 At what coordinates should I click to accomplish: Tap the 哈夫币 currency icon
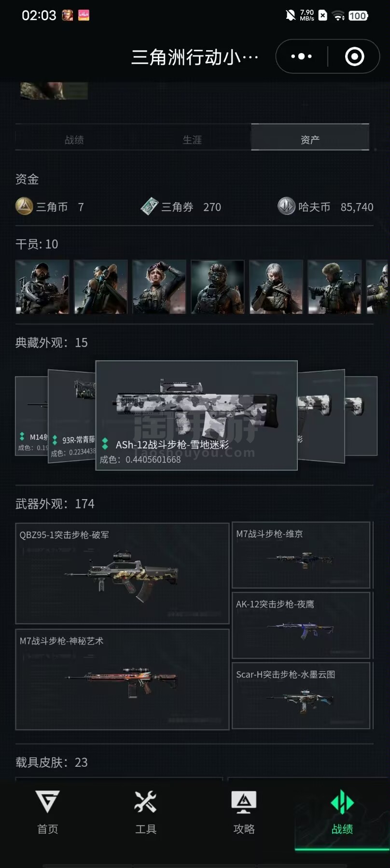point(286,206)
